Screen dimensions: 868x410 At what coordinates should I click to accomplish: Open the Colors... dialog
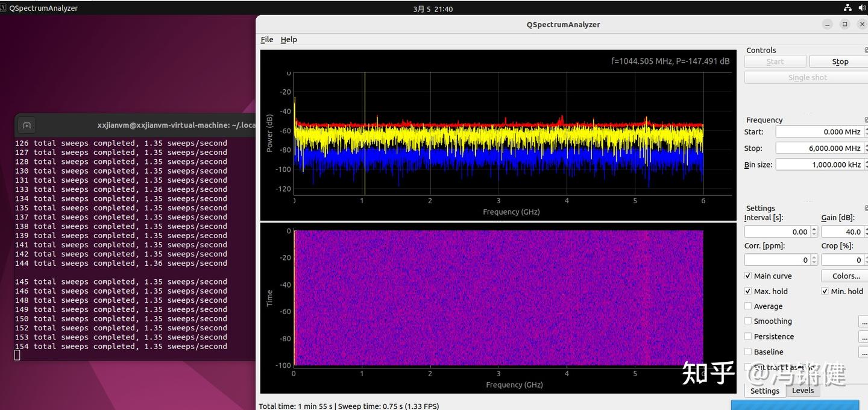(x=846, y=276)
